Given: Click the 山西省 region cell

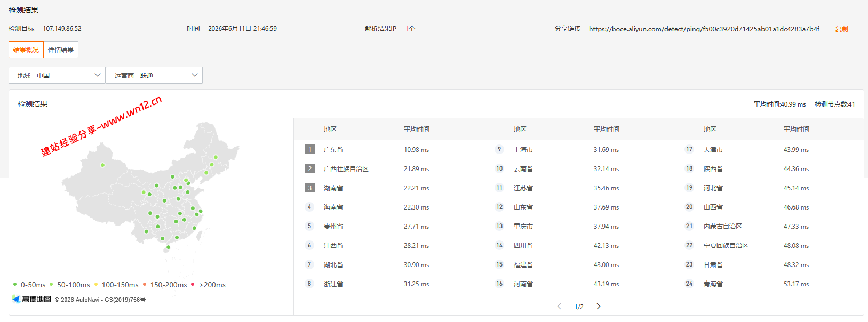Looking at the screenshot, I should [x=713, y=207].
